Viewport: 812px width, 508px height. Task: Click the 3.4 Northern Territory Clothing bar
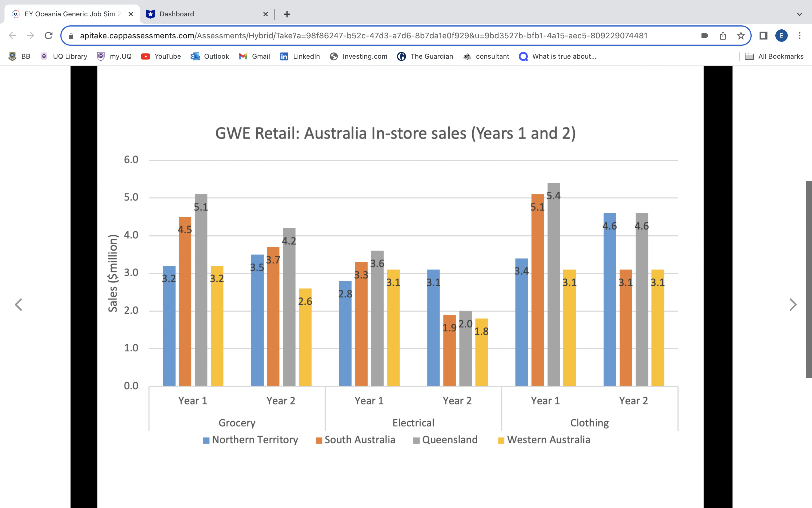click(521, 322)
